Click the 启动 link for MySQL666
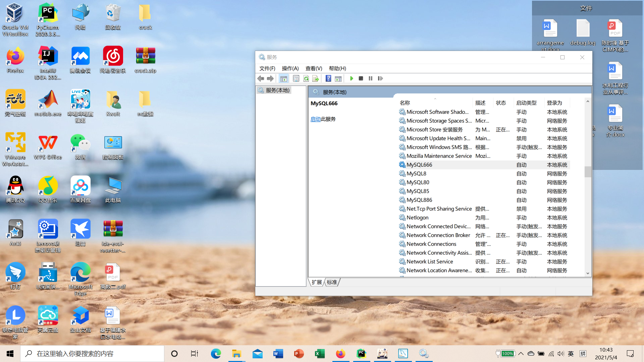644x362 pixels. pyautogui.click(x=315, y=119)
